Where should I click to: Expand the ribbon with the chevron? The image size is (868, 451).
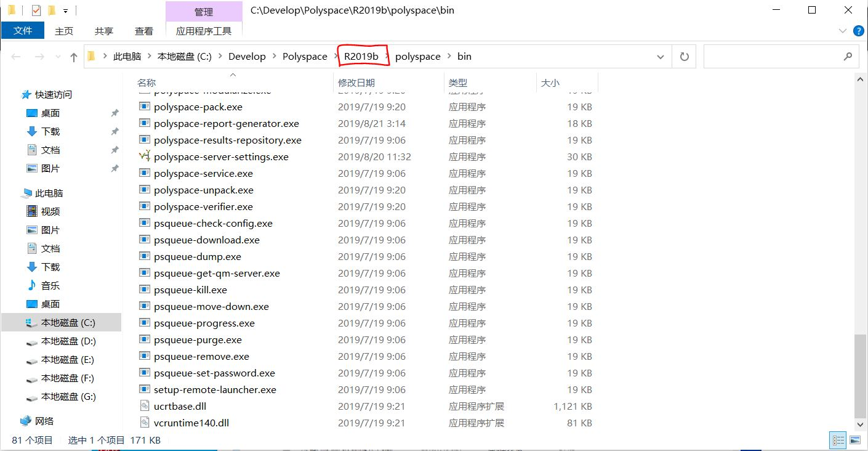(843, 31)
